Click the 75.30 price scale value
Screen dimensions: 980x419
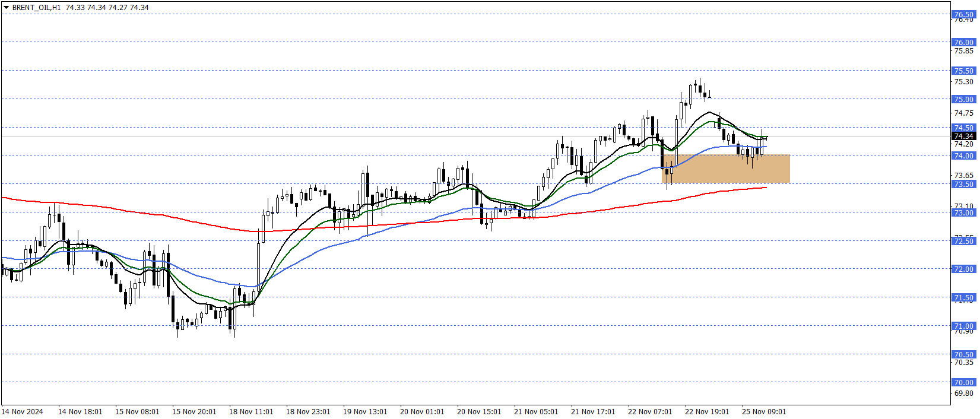pyautogui.click(x=963, y=82)
